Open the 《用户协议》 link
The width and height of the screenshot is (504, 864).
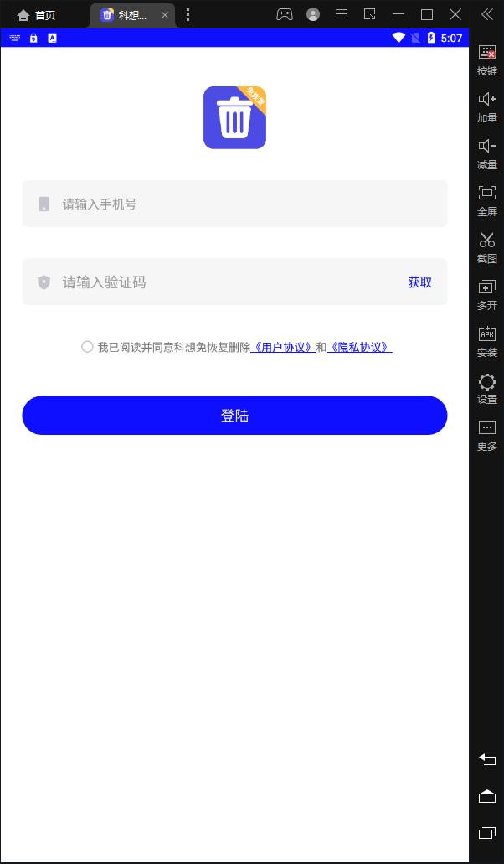(283, 347)
